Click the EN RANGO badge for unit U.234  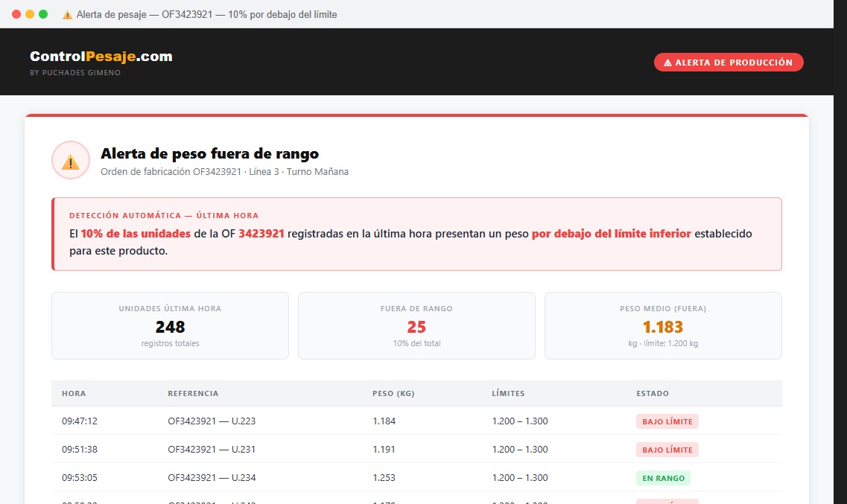[663, 477]
